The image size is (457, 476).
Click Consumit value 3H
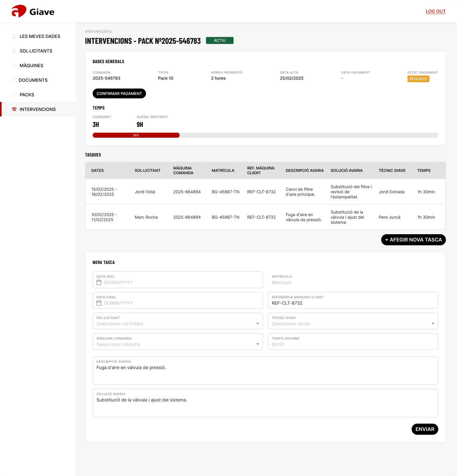tap(96, 125)
